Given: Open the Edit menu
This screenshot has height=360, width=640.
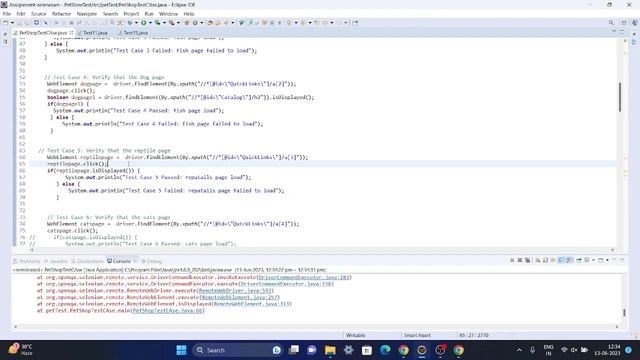Looking at the screenshot, I should [21, 13].
